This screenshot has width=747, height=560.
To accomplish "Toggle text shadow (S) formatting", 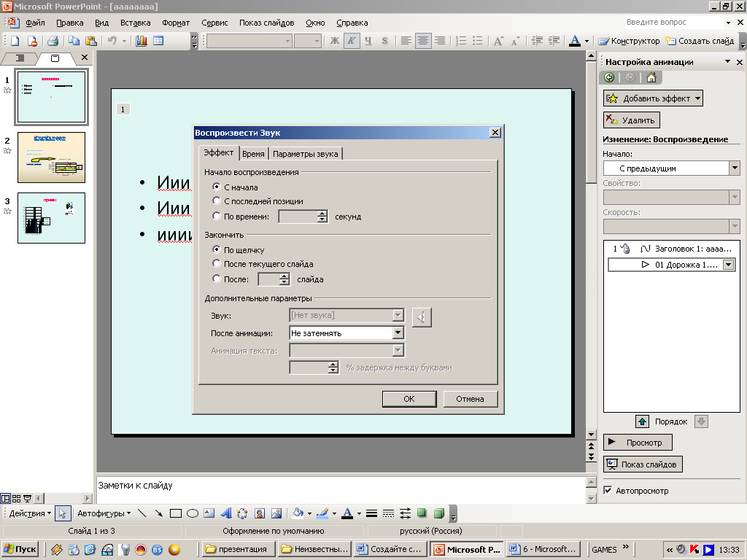I will click(x=385, y=41).
